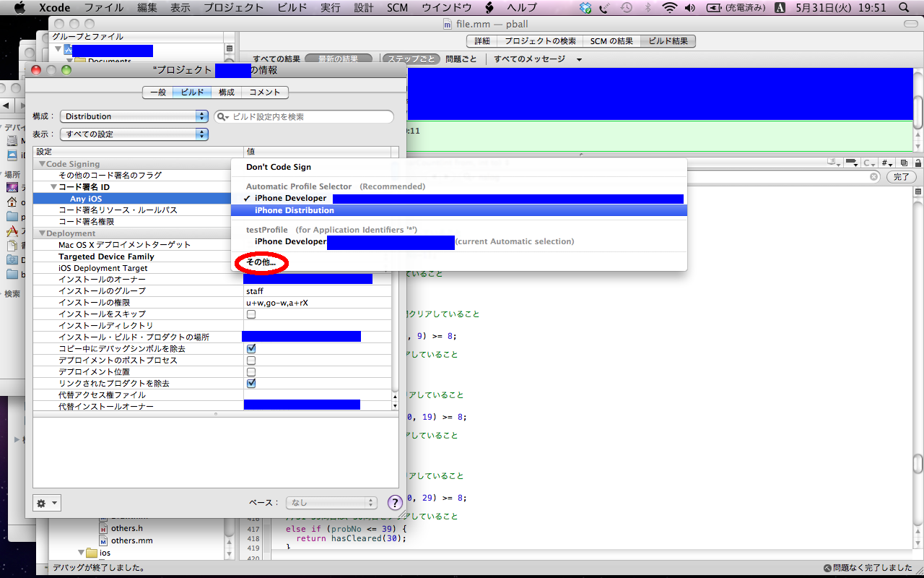
Task: Collapse the Code Signing section
Action: 42,164
